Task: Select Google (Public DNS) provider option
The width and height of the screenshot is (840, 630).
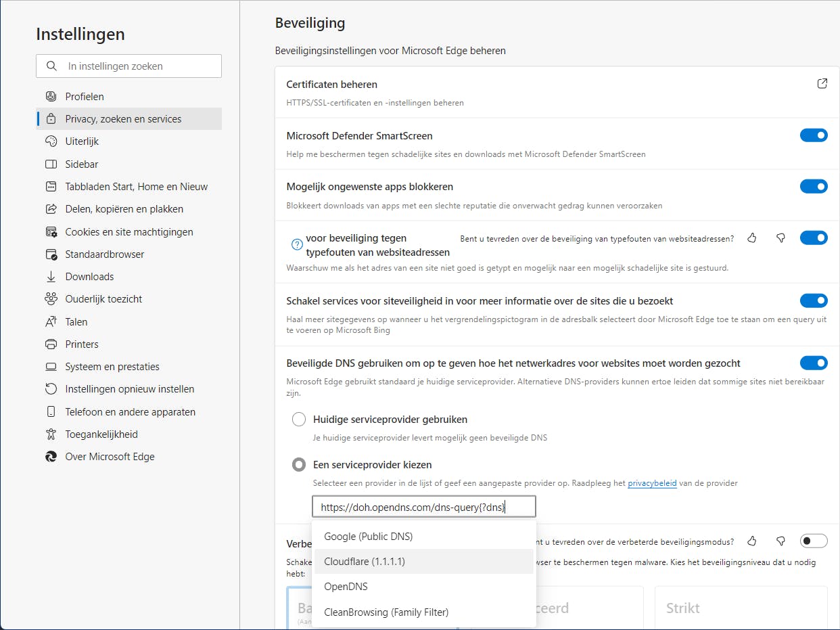Action: (368, 537)
